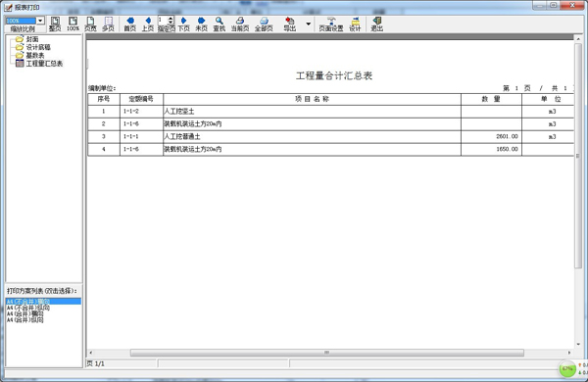Open the 100% zoom ratio dropdown
588x382 pixels.
click(40, 21)
